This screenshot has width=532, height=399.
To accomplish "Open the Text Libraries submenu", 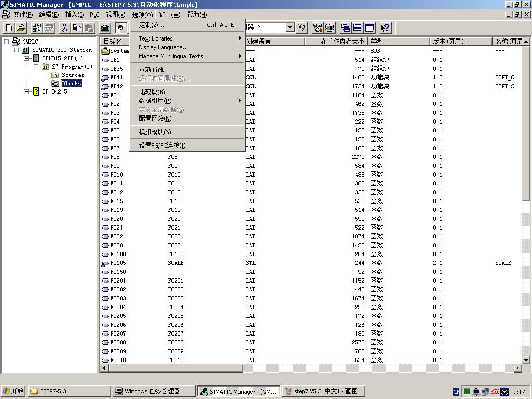I will 187,38.
